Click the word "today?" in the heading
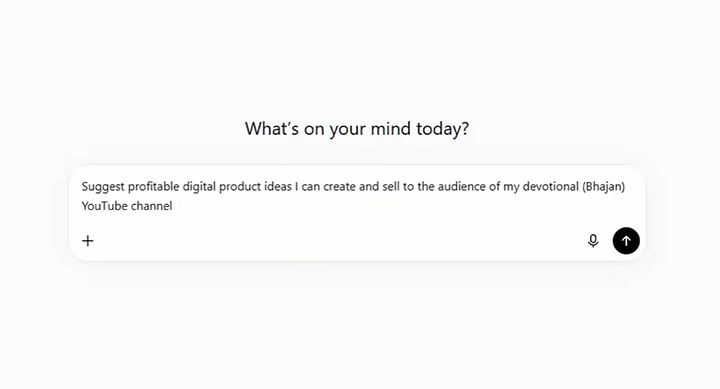This screenshot has width=720, height=389. click(443, 129)
